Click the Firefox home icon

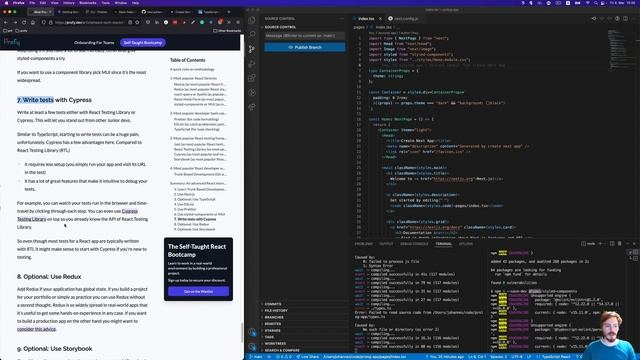33,22
